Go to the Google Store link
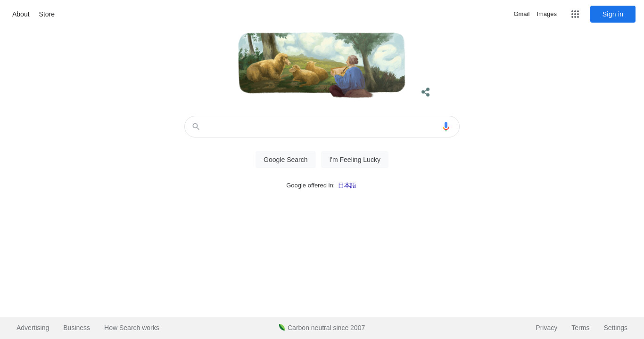Screen dimensions: 644x339 (x=47, y=14)
